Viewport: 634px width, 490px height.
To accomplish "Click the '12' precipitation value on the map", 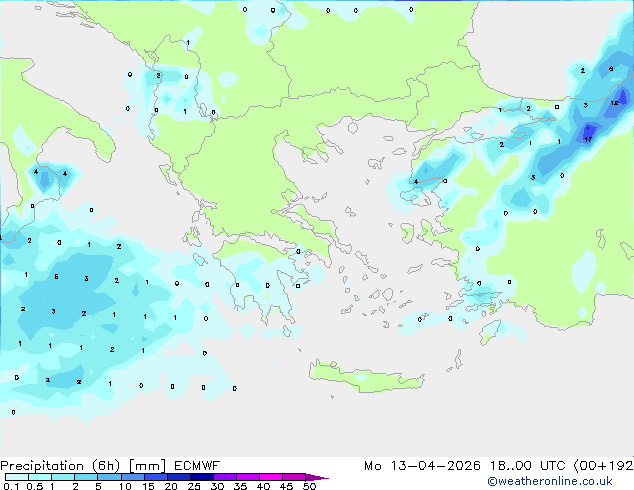I will click(615, 103).
